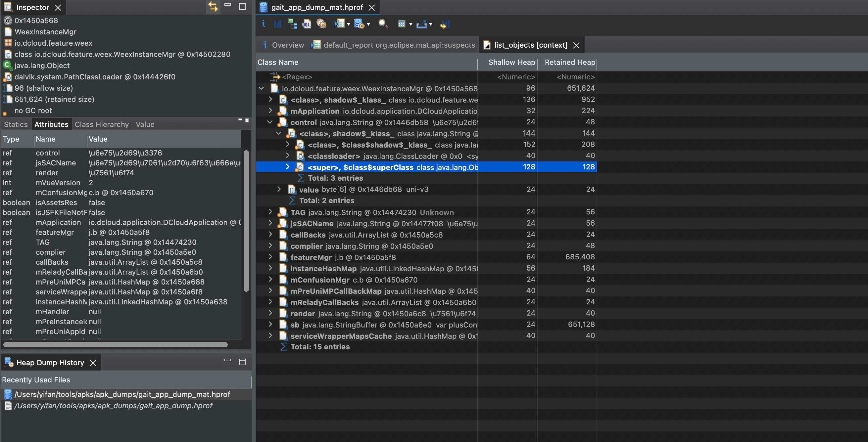Image resolution: width=868 pixels, height=442 pixels.
Task: Open gait_app_dump.hprof from Recently Used Files
Action: [x=113, y=406]
